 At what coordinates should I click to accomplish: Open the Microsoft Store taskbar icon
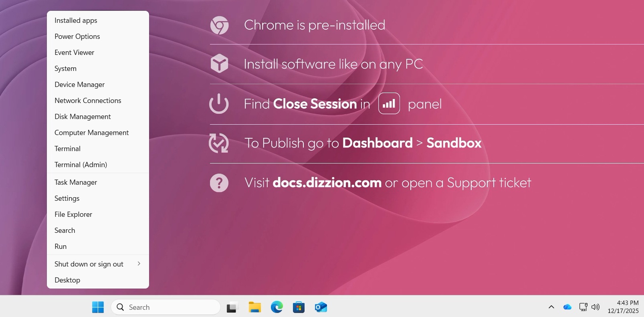point(299,307)
